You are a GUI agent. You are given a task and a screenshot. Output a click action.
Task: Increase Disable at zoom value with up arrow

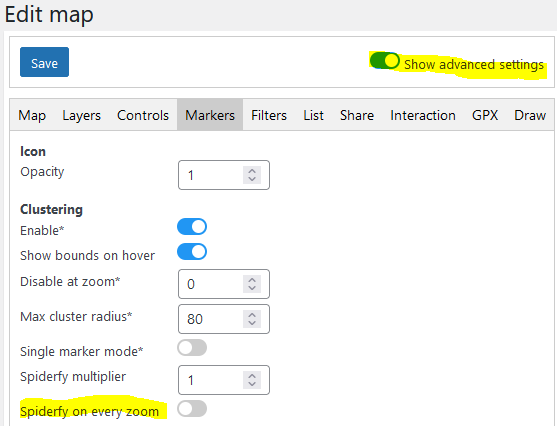[252, 280]
